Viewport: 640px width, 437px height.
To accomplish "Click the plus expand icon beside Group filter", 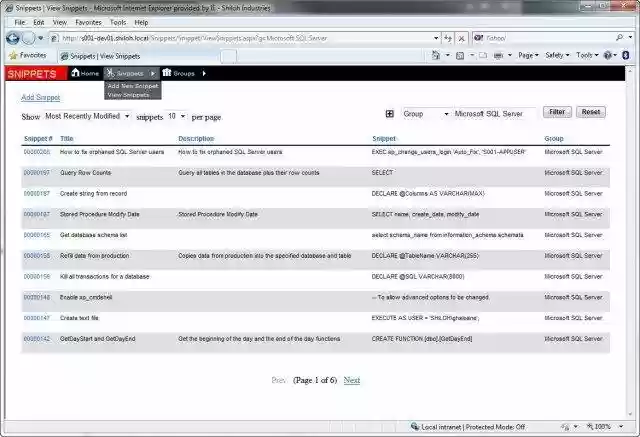I will [390, 114].
